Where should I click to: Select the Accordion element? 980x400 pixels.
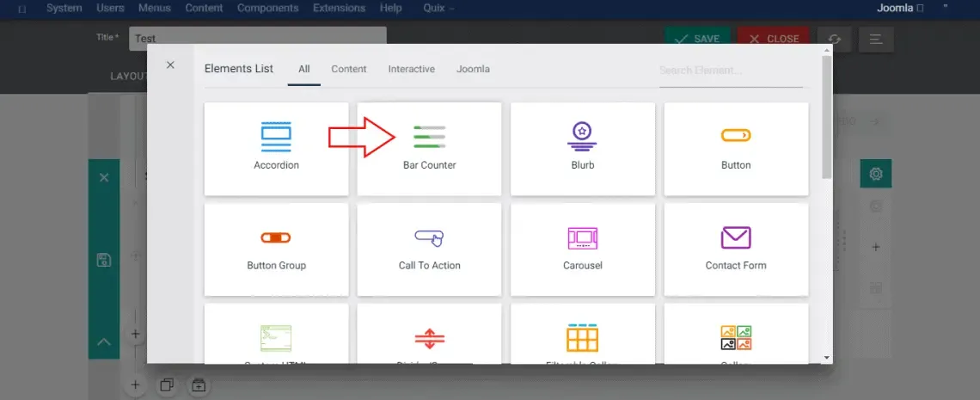click(276, 149)
